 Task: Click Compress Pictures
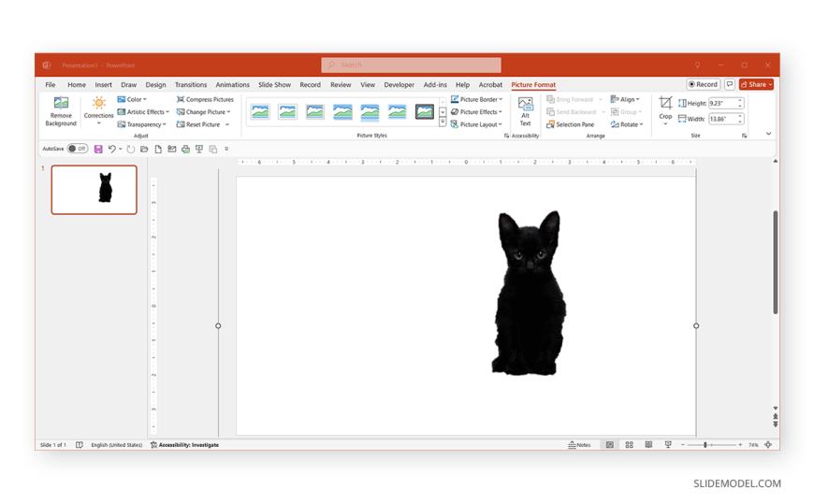coord(205,99)
